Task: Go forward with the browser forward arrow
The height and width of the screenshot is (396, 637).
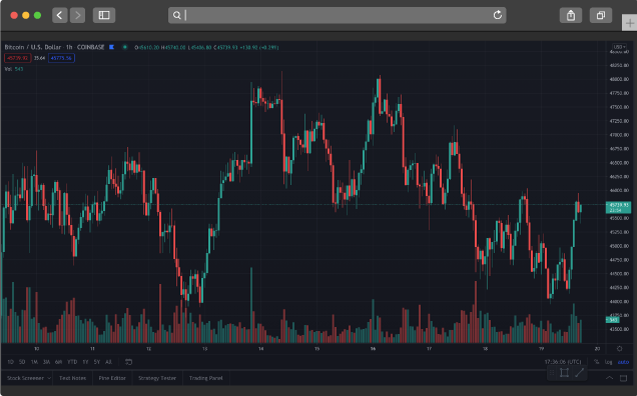Action: (78, 15)
